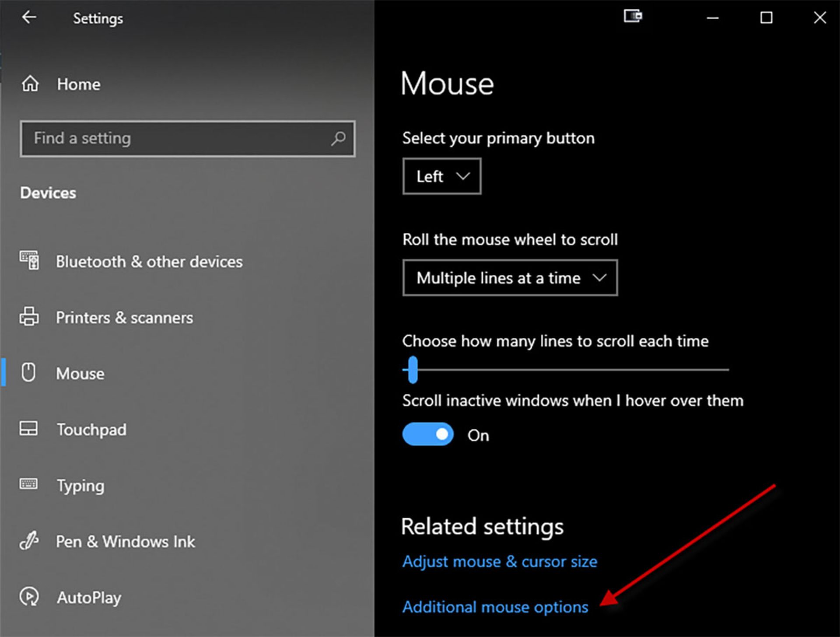Click the Touchpad icon in sidebar

[28, 429]
